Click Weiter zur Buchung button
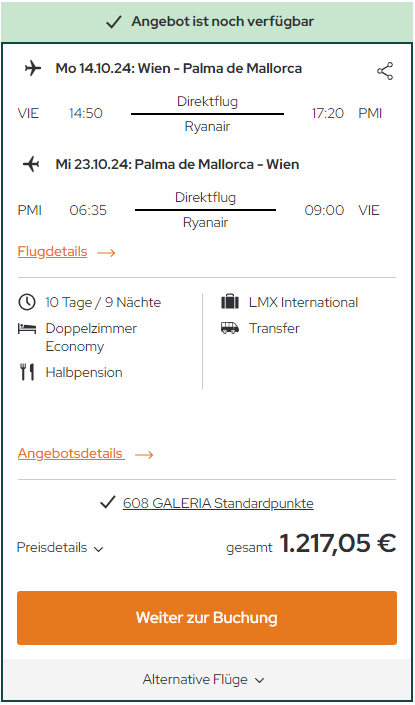The height and width of the screenshot is (705, 415). click(207, 618)
